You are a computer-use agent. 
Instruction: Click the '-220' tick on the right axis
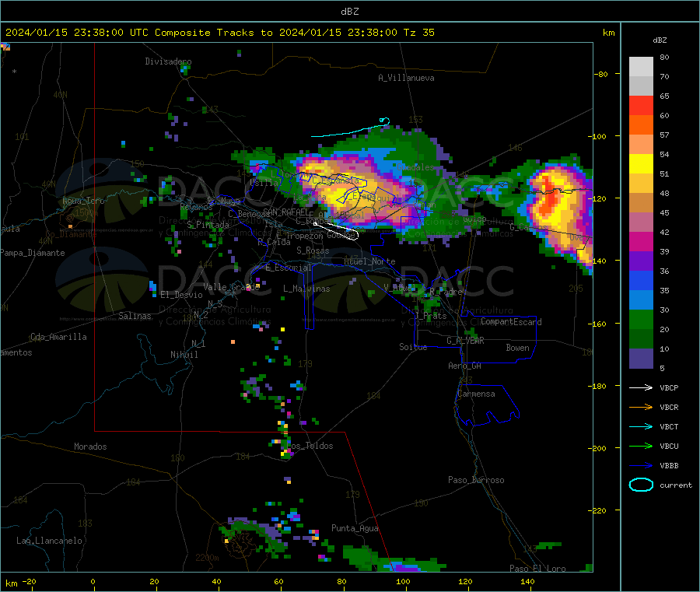(x=598, y=510)
